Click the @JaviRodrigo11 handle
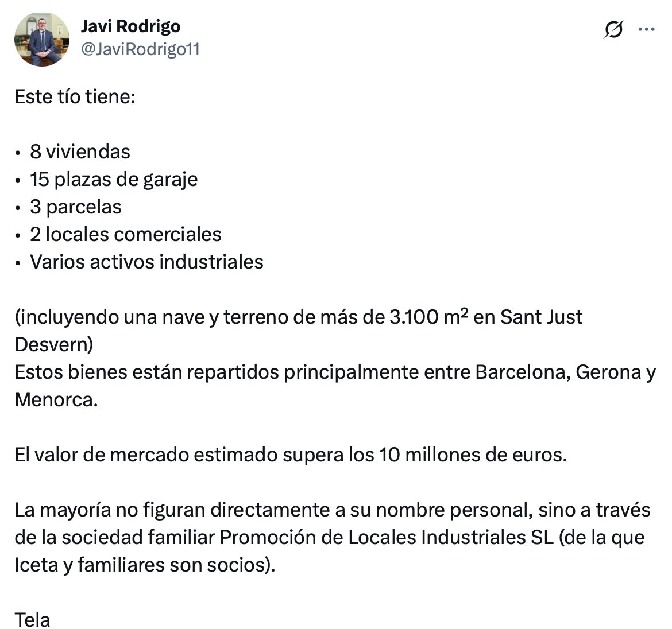Screen dimensions: 672x629 pos(141,49)
